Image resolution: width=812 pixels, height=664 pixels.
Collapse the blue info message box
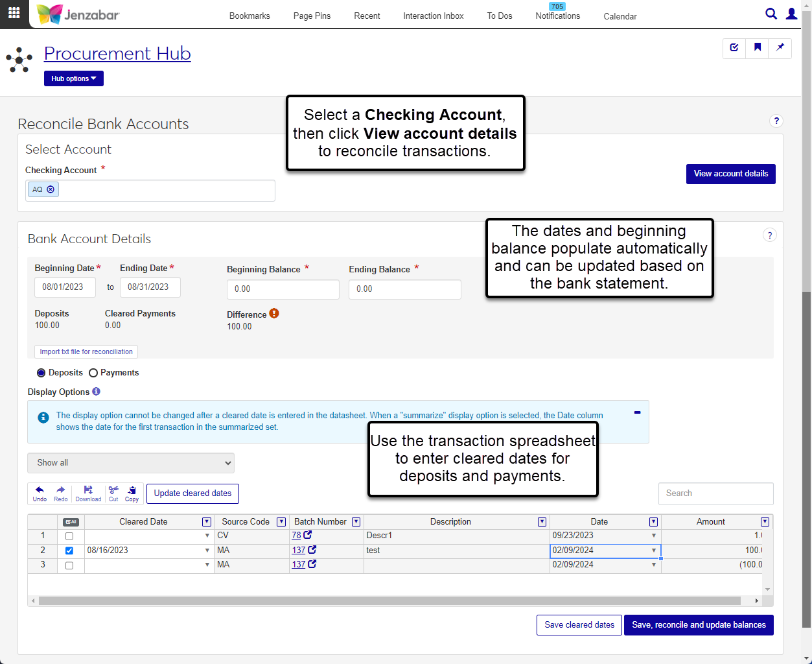click(x=637, y=412)
